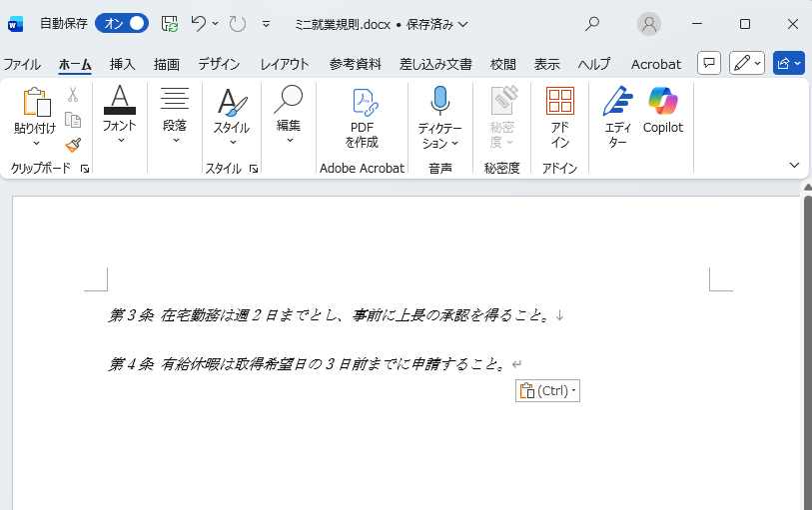Click the user account avatar

pos(649,24)
